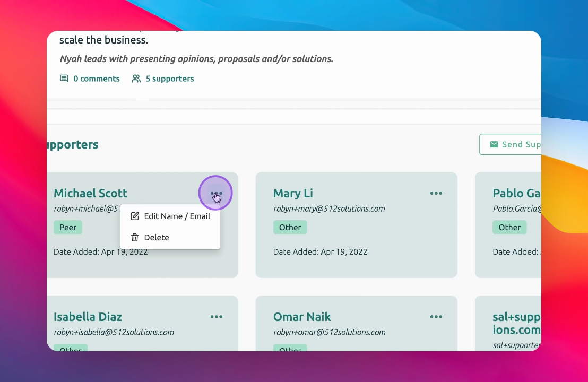Click the Other tag on Pablo Garcia card
This screenshot has height=382, width=588.
pyautogui.click(x=509, y=227)
